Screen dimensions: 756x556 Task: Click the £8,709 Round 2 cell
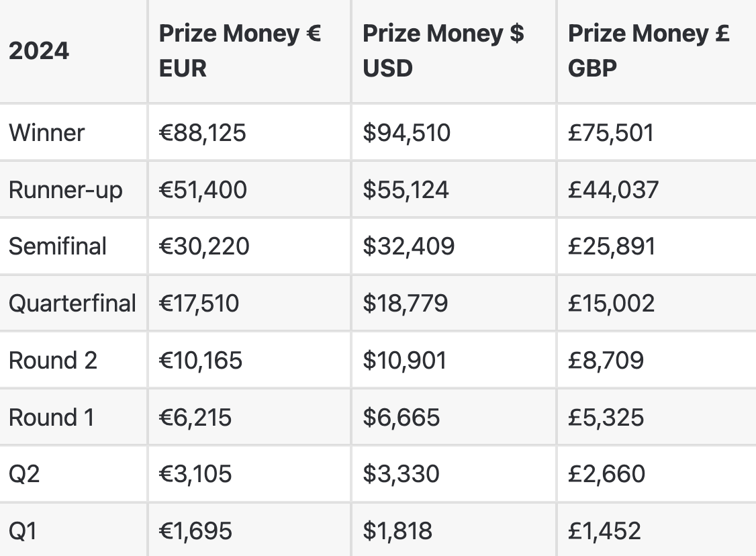click(x=606, y=360)
